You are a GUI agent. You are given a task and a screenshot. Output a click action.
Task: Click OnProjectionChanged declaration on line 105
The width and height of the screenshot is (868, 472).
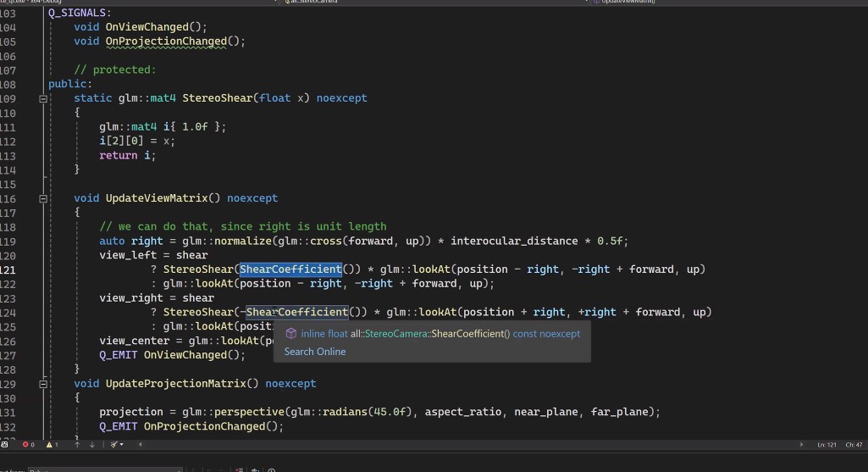(165, 42)
